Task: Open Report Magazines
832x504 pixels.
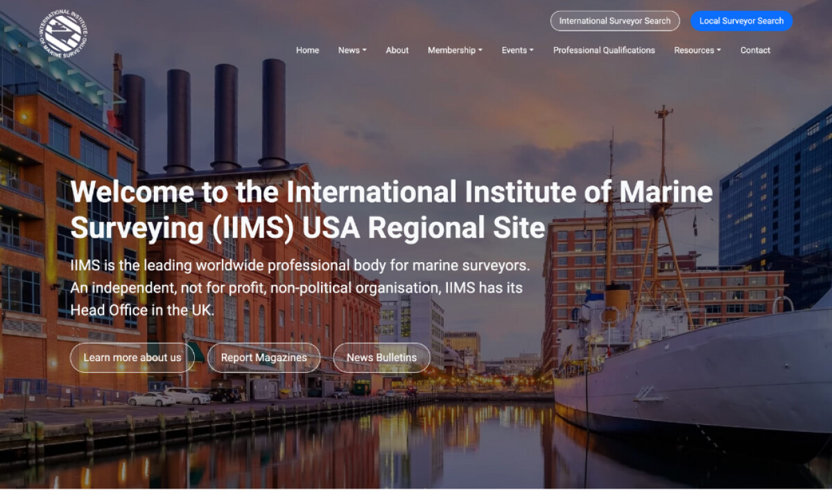Action: [x=263, y=358]
